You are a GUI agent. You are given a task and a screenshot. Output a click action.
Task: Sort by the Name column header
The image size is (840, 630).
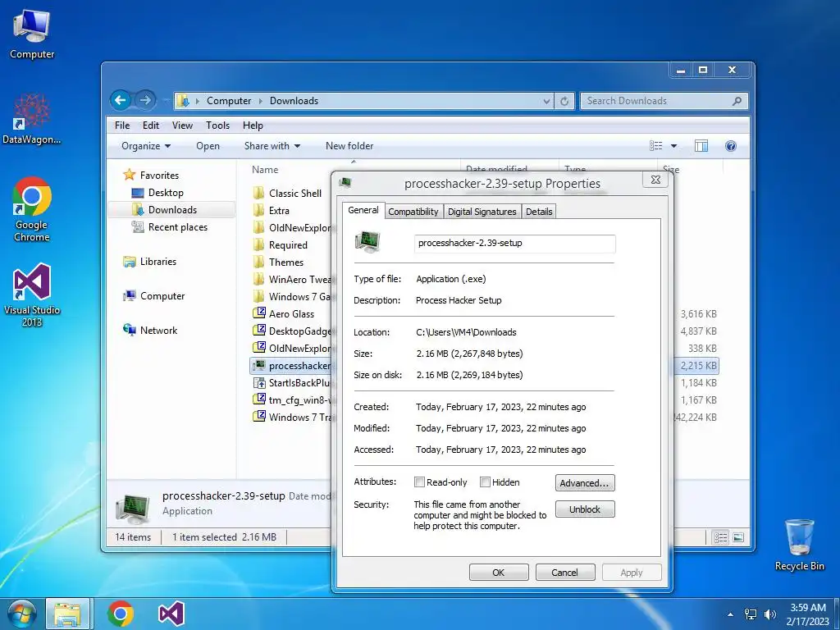[265, 170]
